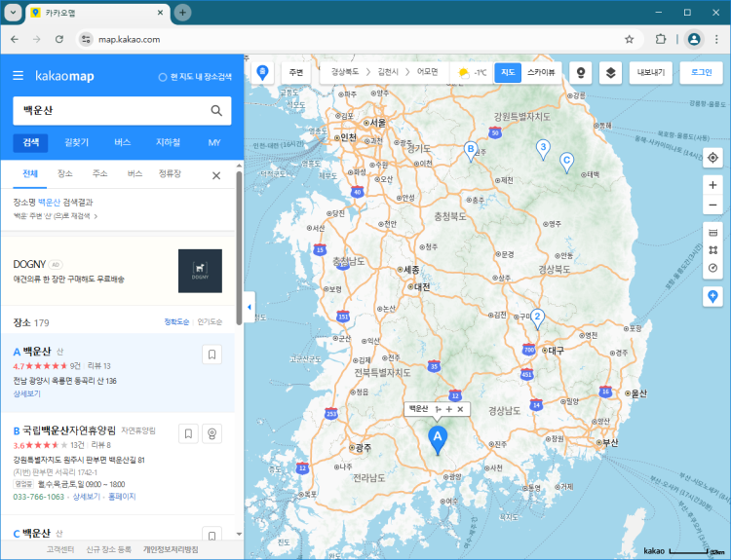
Task: Click marker B on the map
Action: (471, 151)
